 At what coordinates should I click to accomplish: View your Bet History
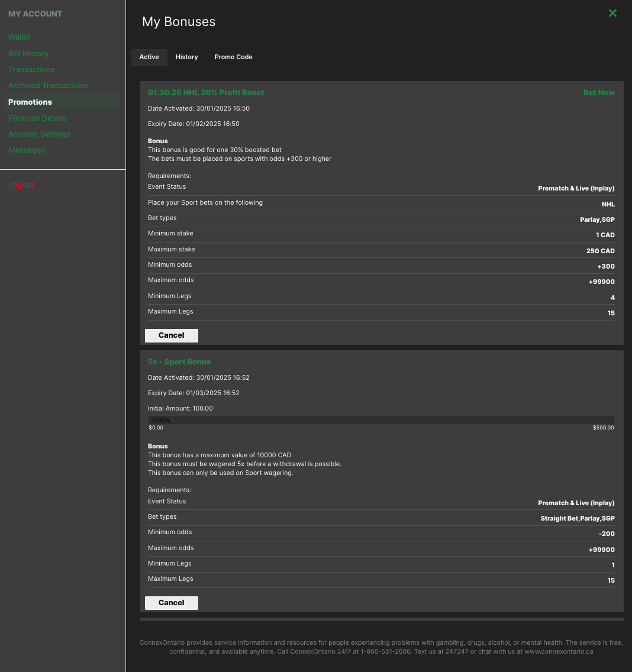point(28,53)
